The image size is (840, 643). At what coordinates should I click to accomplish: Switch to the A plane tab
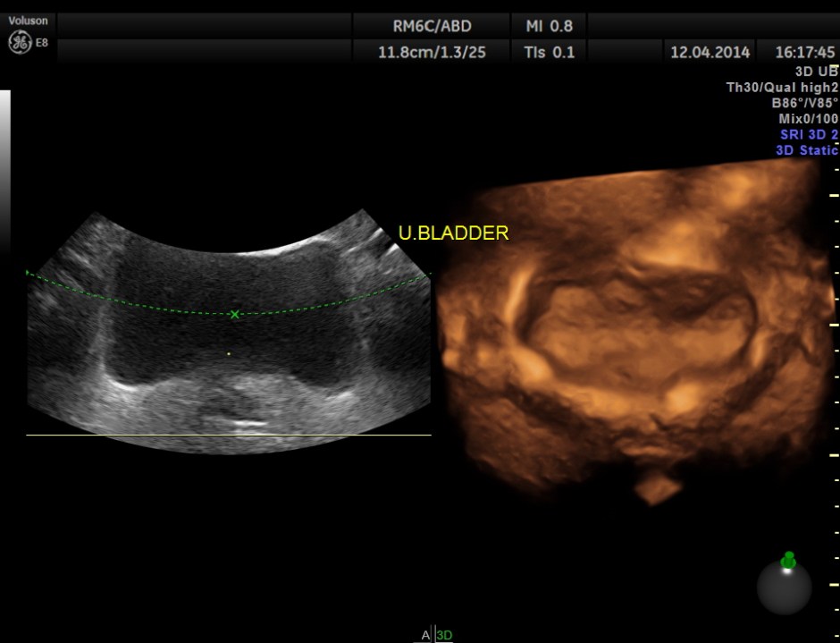tap(426, 635)
